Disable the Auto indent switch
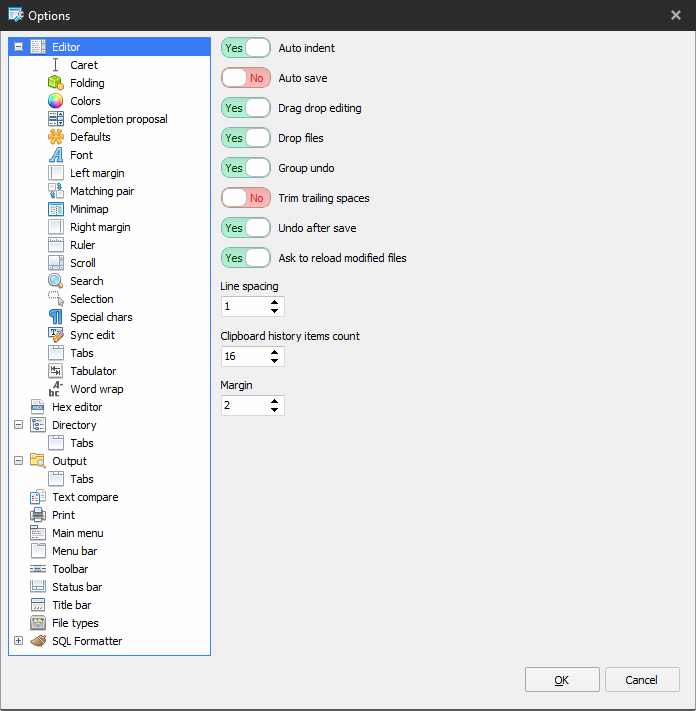 click(246, 48)
